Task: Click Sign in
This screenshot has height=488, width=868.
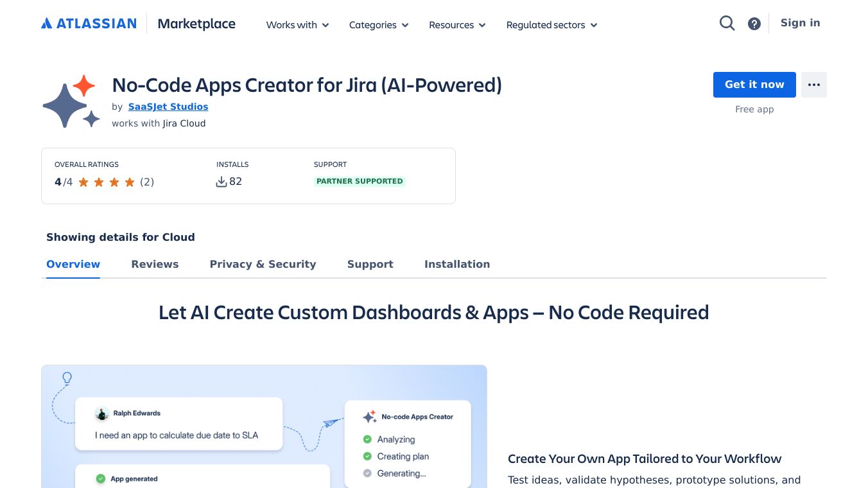Action: click(x=800, y=22)
